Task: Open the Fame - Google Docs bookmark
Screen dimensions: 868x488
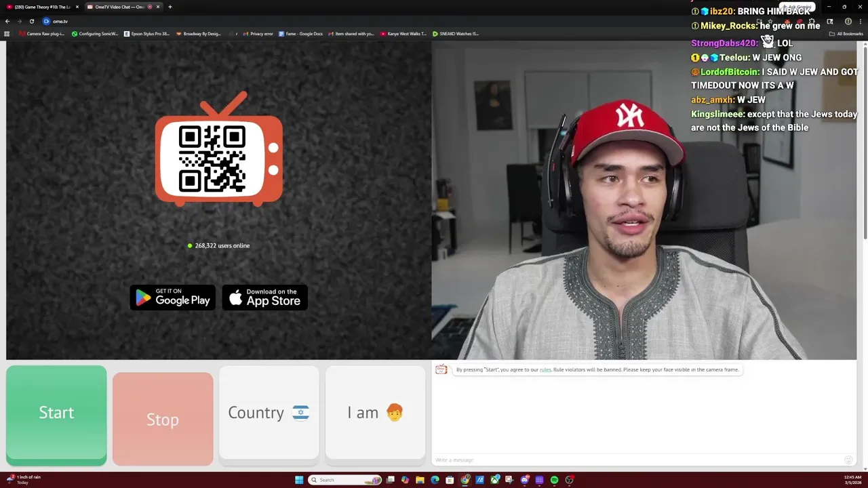Action: coord(301,34)
